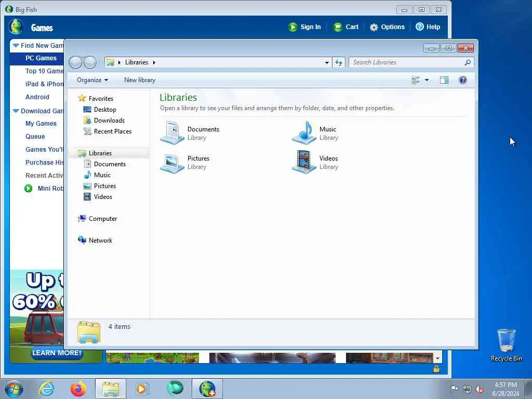Open Action Center flag tray icon
The height and width of the screenshot is (399, 532).
pos(454,389)
